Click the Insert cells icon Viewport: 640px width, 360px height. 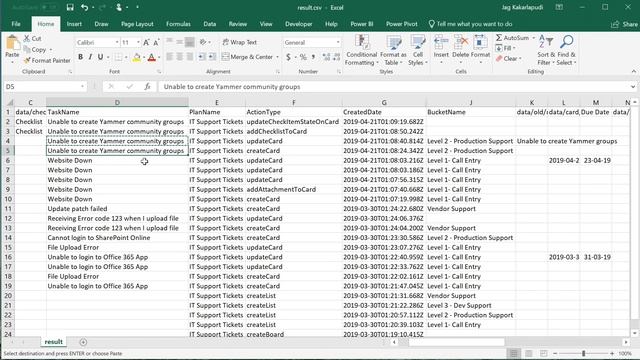441,42
